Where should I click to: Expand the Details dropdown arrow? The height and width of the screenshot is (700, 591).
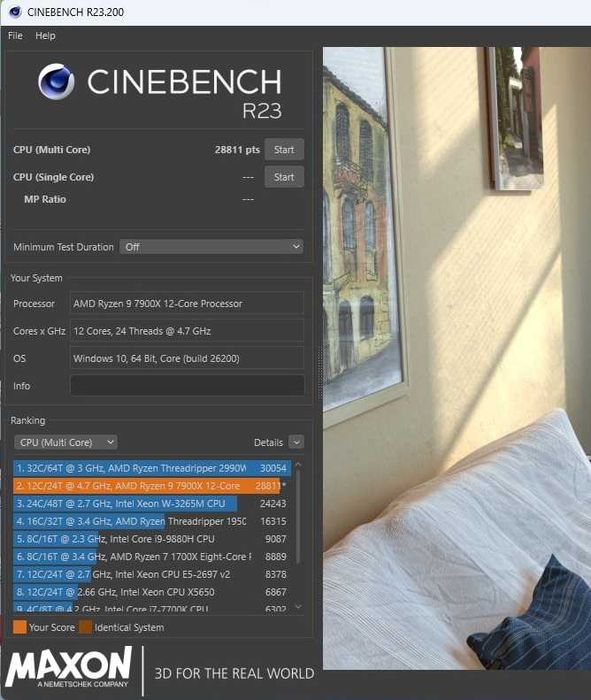pyautogui.click(x=296, y=442)
